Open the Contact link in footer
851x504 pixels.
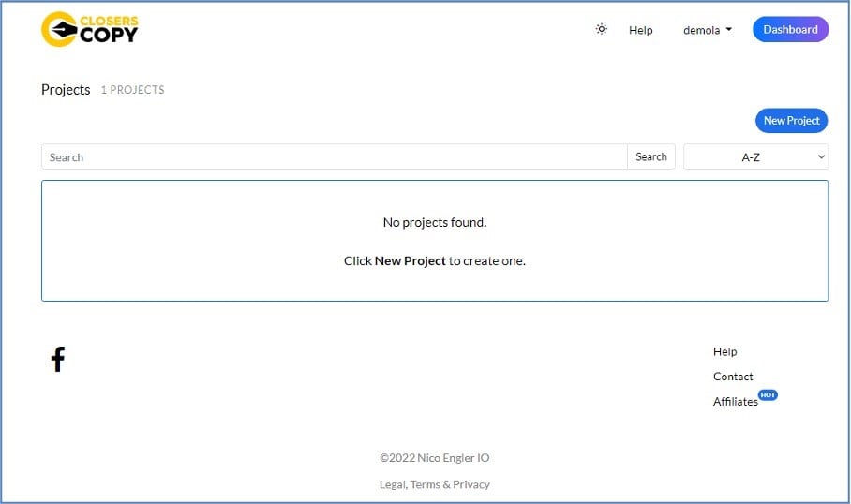733,377
